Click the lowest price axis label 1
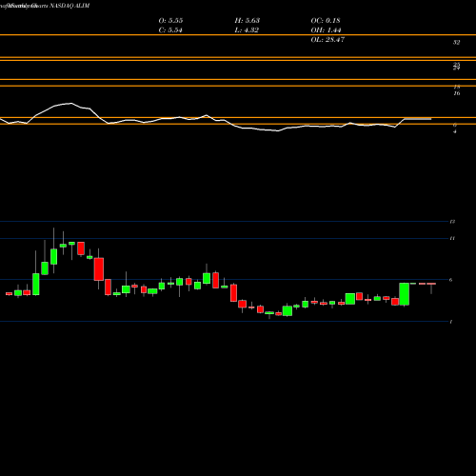The image size is (476, 476). click(x=451, y=322)
